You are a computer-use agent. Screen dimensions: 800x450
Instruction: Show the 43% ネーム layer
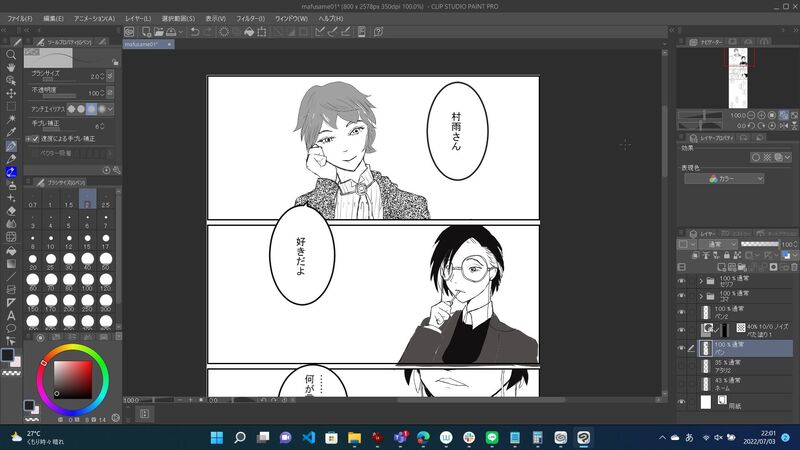pos(682,384)
